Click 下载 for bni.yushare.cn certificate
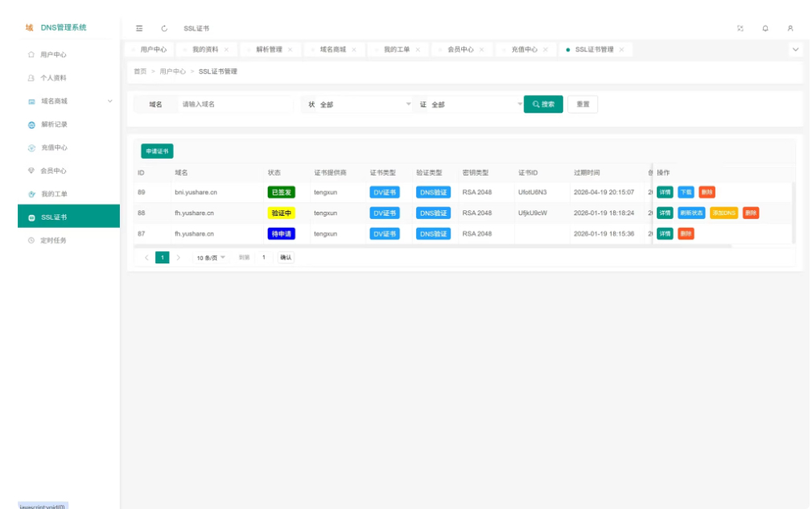This screenshot has height=509, width=812. [685, 192]
